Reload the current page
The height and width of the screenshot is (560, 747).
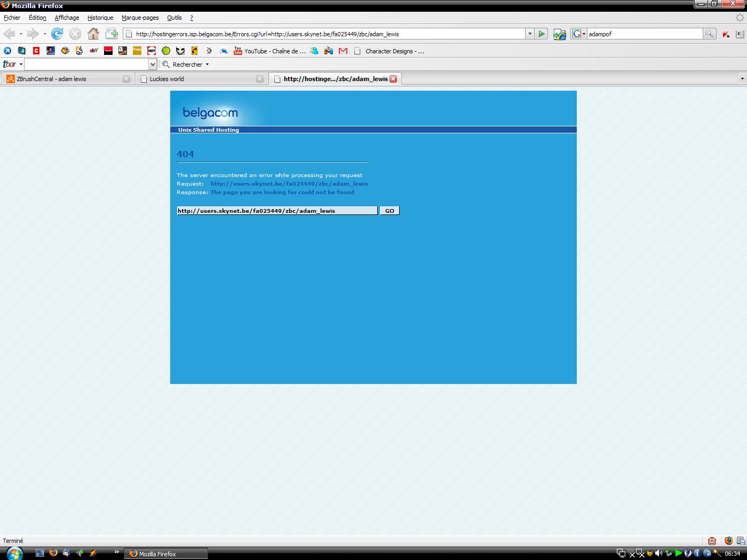[x=57, y=34]
